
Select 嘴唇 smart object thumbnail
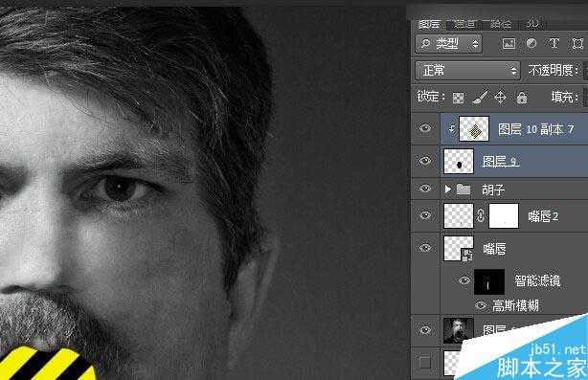459,248
